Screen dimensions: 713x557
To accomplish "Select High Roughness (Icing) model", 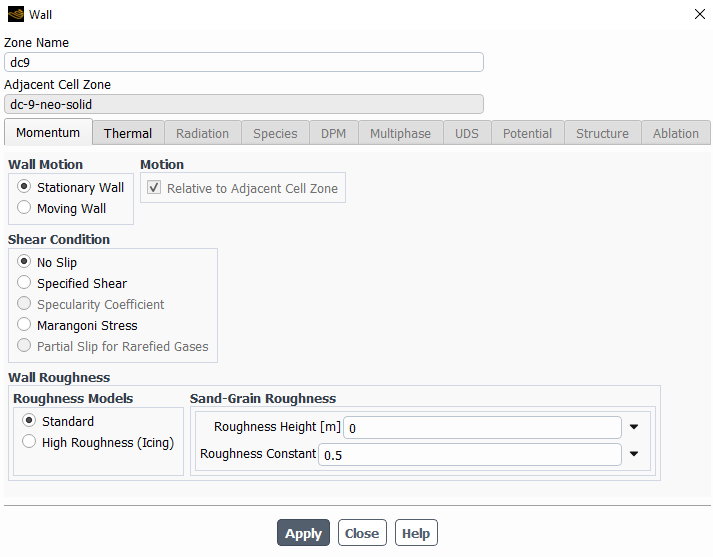I will click(x=30, y=442).
